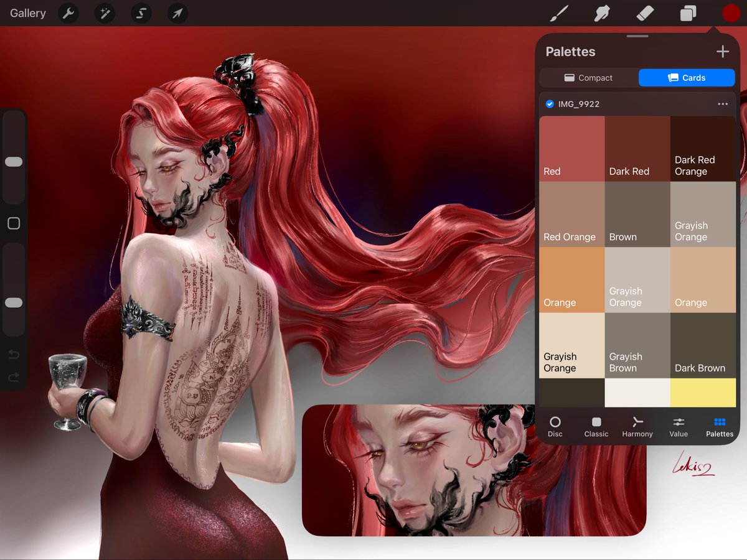Enable Cards palette view

tap(687, 77)
